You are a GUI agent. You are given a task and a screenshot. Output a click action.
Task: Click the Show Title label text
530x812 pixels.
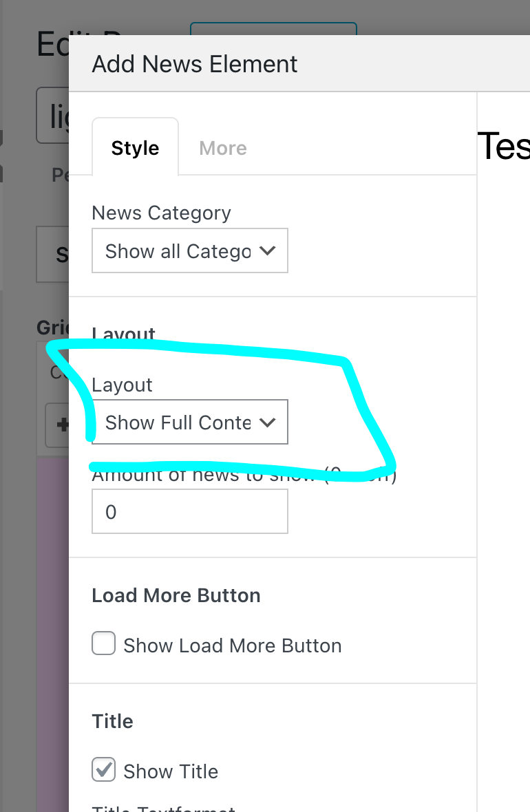[x=171, y=771]
